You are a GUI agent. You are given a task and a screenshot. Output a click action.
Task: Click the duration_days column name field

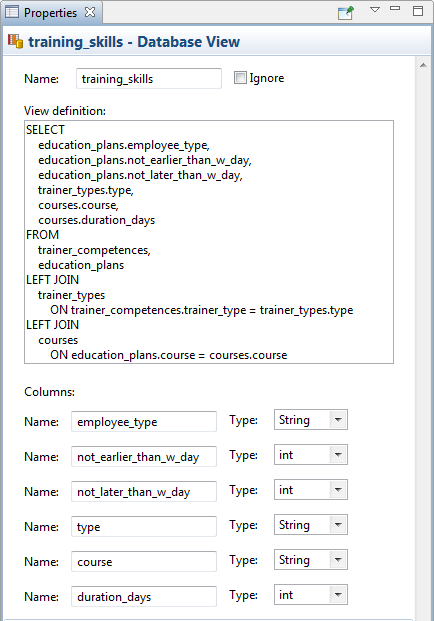[144, 596]
